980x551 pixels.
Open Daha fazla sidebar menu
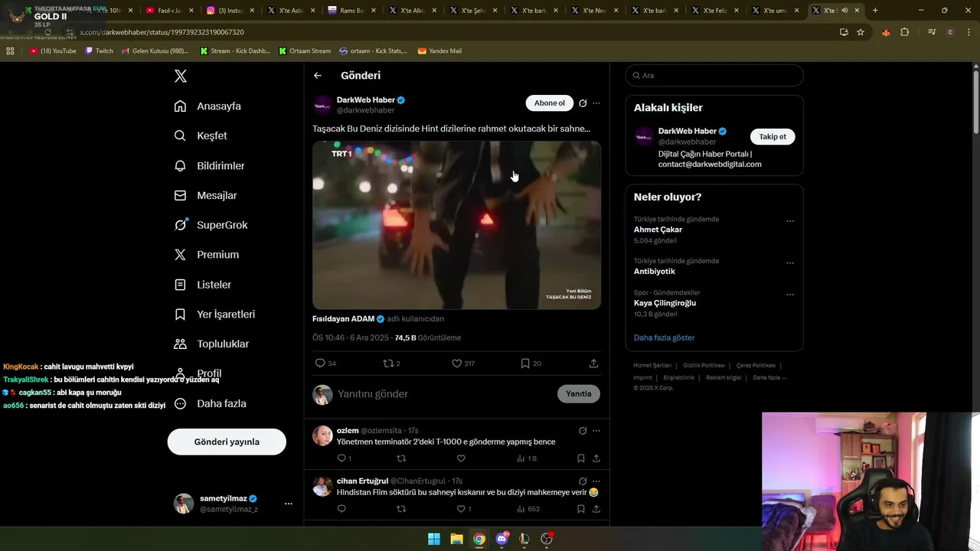coord(210,403)
